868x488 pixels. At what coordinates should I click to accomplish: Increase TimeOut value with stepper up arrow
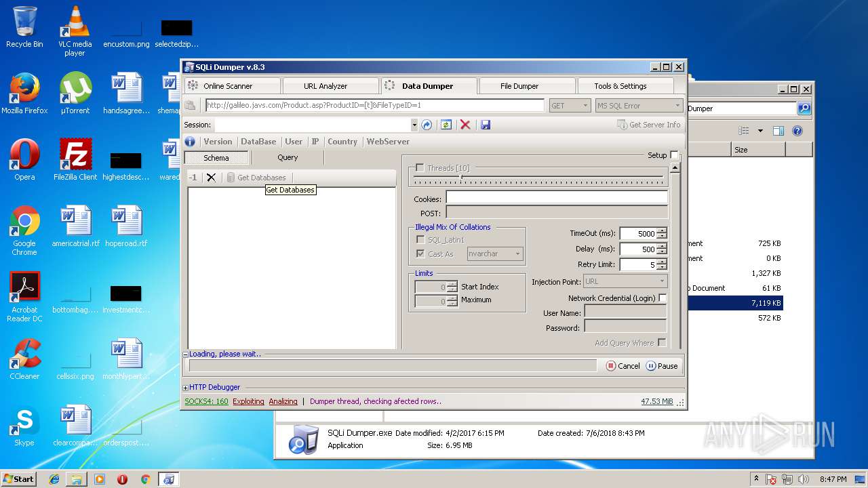click(x=662, y=230)
